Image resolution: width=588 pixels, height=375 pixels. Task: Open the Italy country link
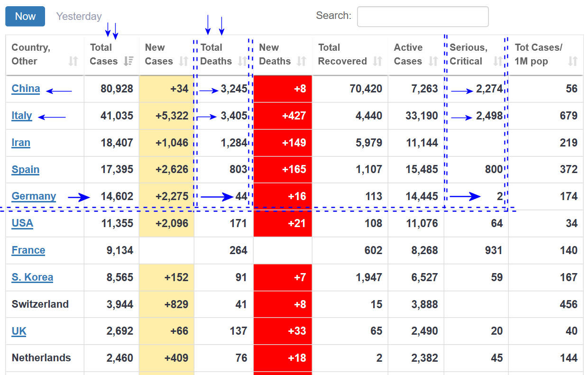22,116
